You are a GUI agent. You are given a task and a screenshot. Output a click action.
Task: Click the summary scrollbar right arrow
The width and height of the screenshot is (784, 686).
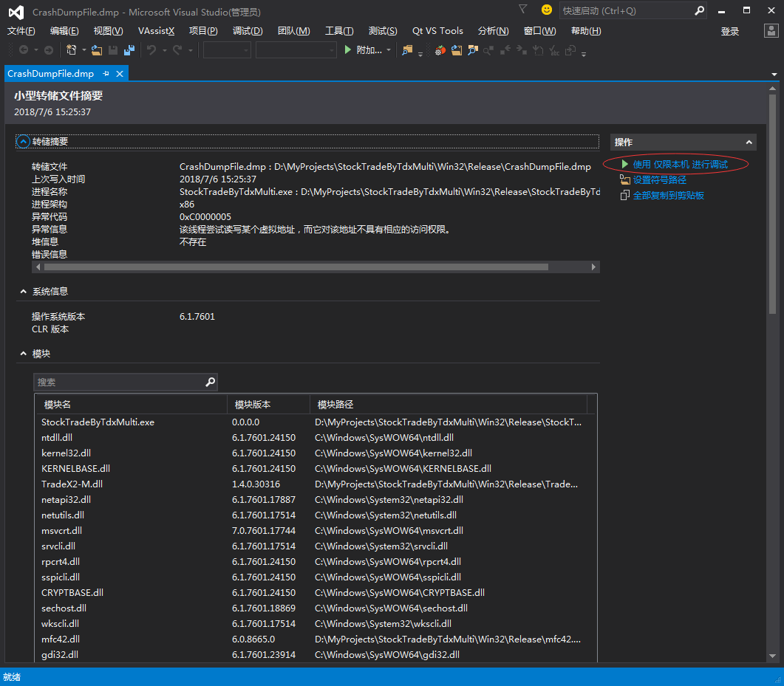pos(593,267)
